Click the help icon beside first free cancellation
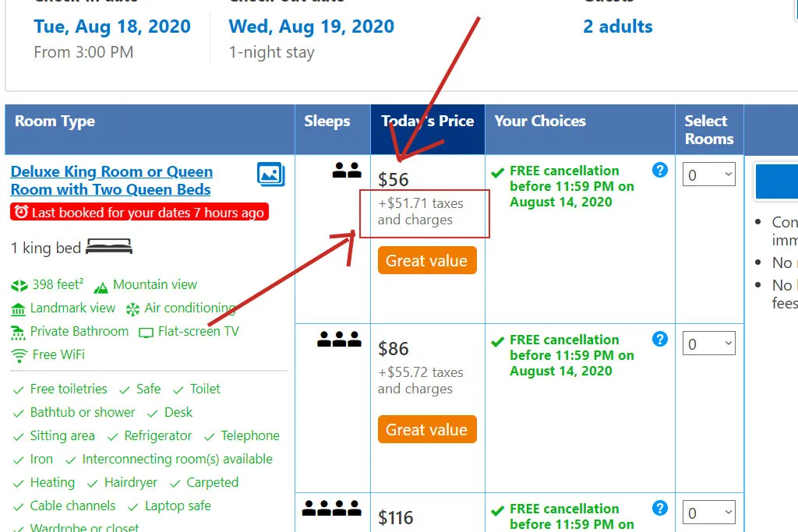The image size is (798, 532). 660,170
